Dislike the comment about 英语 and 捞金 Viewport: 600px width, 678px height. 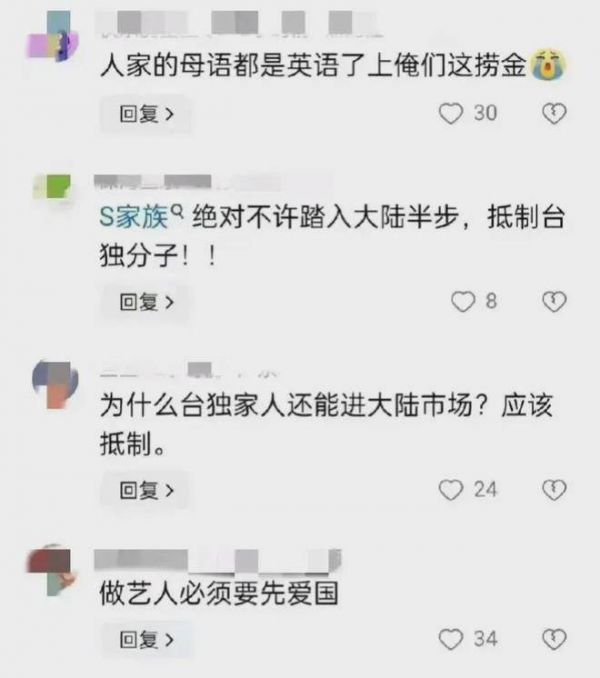(x=554, y=114)
